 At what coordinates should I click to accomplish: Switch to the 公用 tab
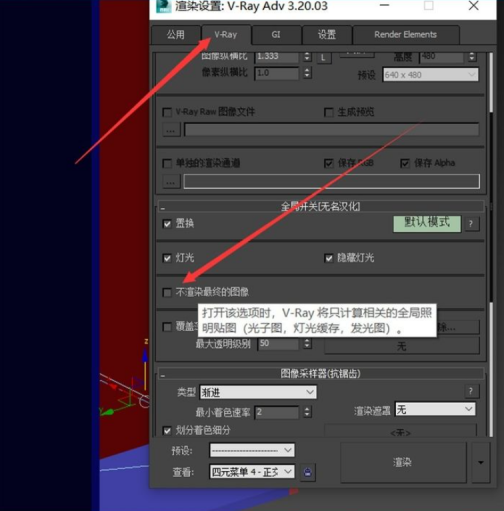[x=176, y=34]
